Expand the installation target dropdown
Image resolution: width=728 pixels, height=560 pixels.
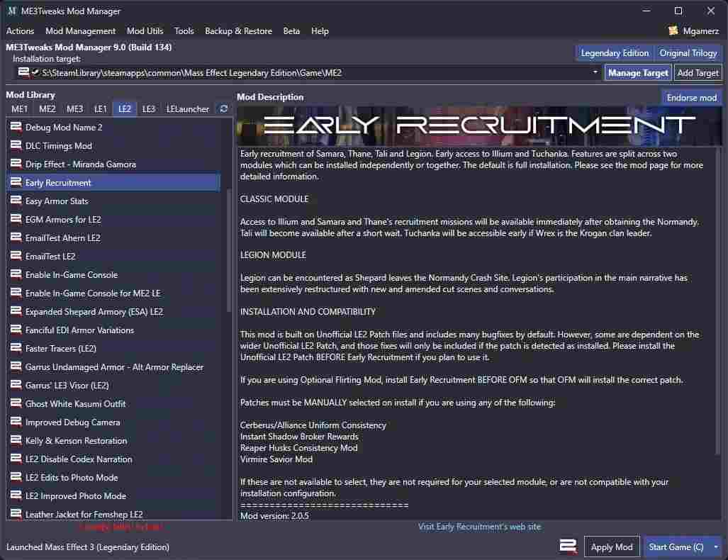(x=595, y=72)
